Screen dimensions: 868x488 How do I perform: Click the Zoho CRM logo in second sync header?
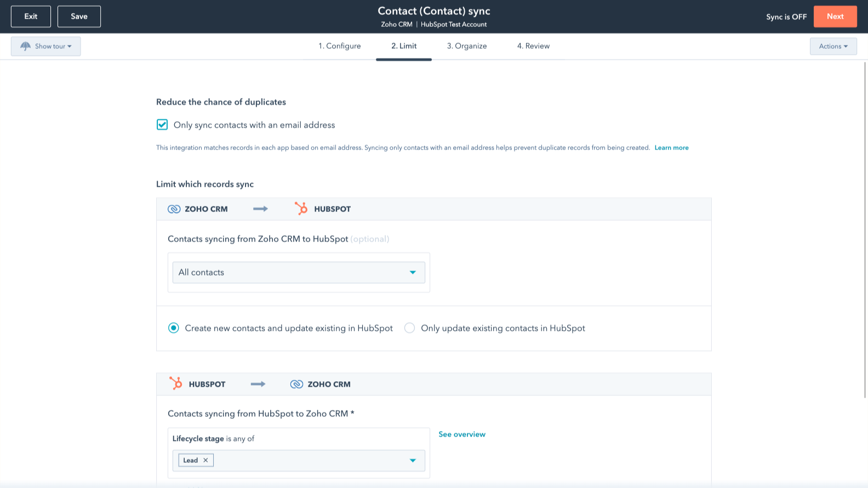coord(296,384)
